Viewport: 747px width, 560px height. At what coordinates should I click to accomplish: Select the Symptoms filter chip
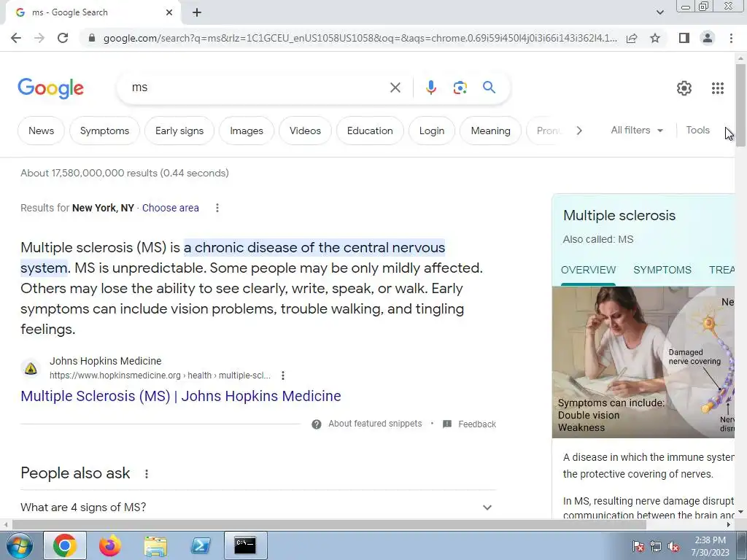pyautogui.click(x=104, y=131)
